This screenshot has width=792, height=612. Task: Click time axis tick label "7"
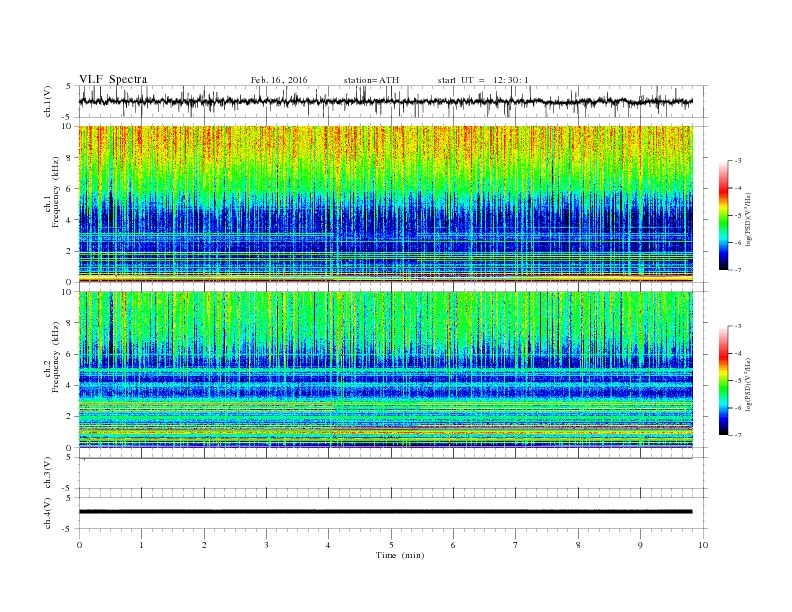tap(516, 545)
